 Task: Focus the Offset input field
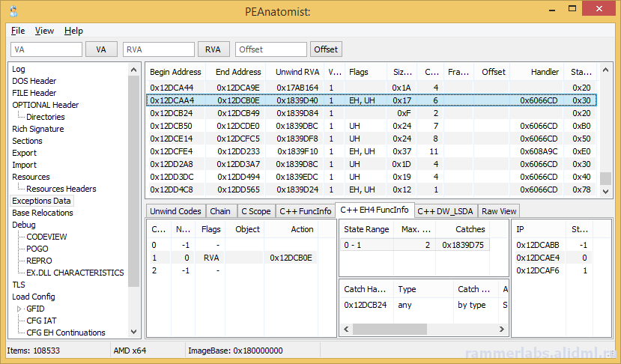271,49
